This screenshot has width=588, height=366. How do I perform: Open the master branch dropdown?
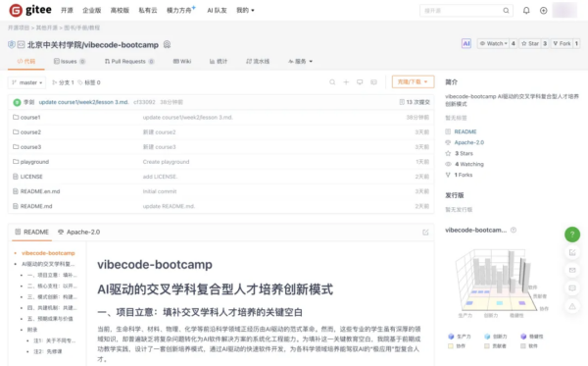tap(26, 82)
